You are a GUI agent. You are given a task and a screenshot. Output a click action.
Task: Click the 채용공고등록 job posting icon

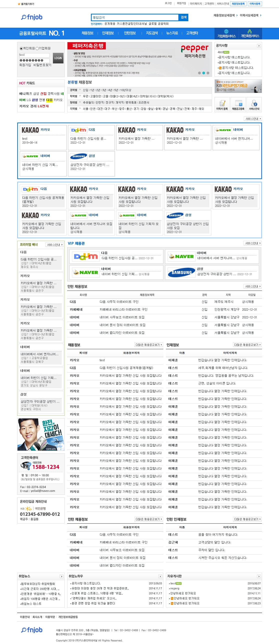tap(238, 105)
